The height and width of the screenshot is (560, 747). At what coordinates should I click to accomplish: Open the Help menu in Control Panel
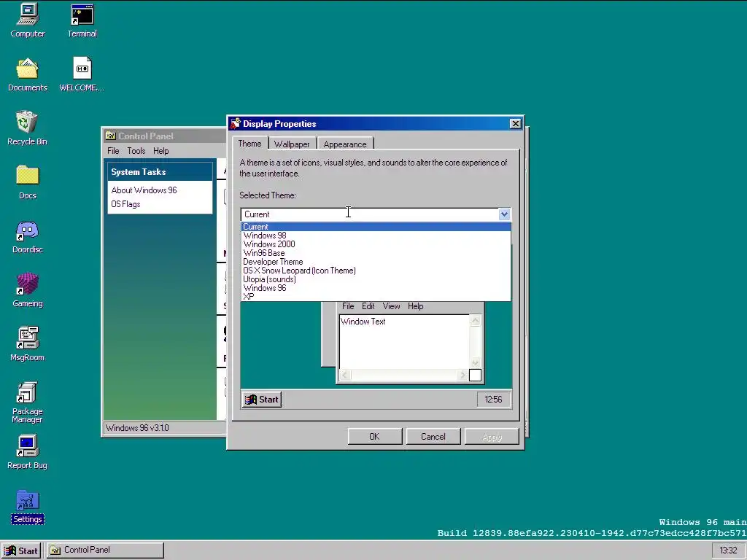160,151
